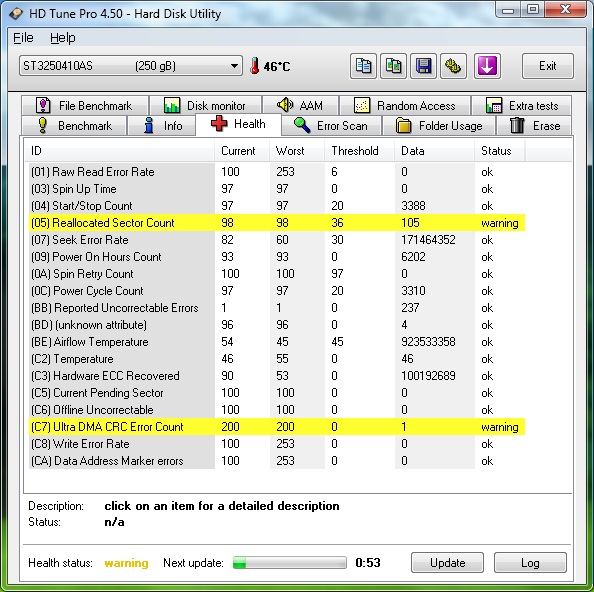Open the drive selection dropdown ST3250410AS

pos(131,66)
